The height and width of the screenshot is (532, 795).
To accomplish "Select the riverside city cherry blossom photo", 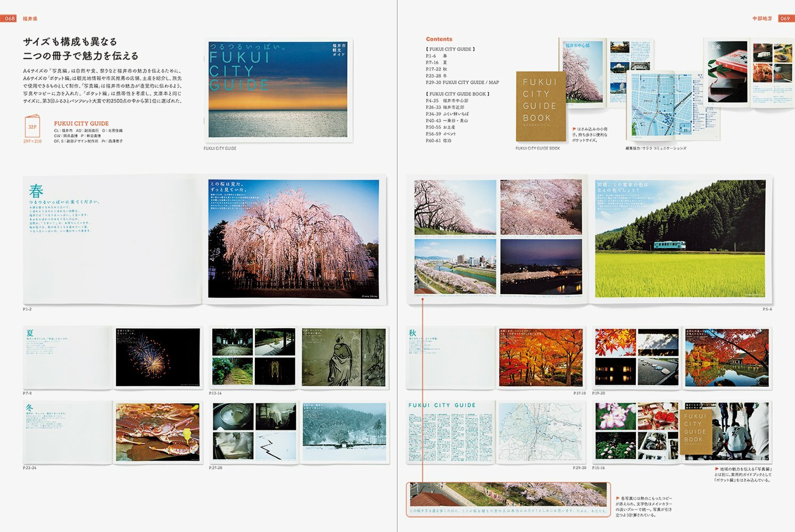I will pos(455,267).
